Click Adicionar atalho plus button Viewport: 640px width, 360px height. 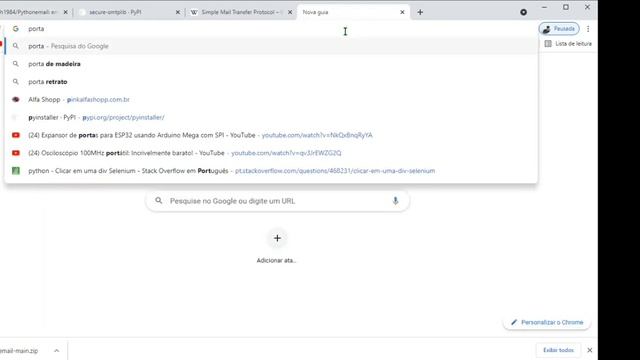point(277,238)
